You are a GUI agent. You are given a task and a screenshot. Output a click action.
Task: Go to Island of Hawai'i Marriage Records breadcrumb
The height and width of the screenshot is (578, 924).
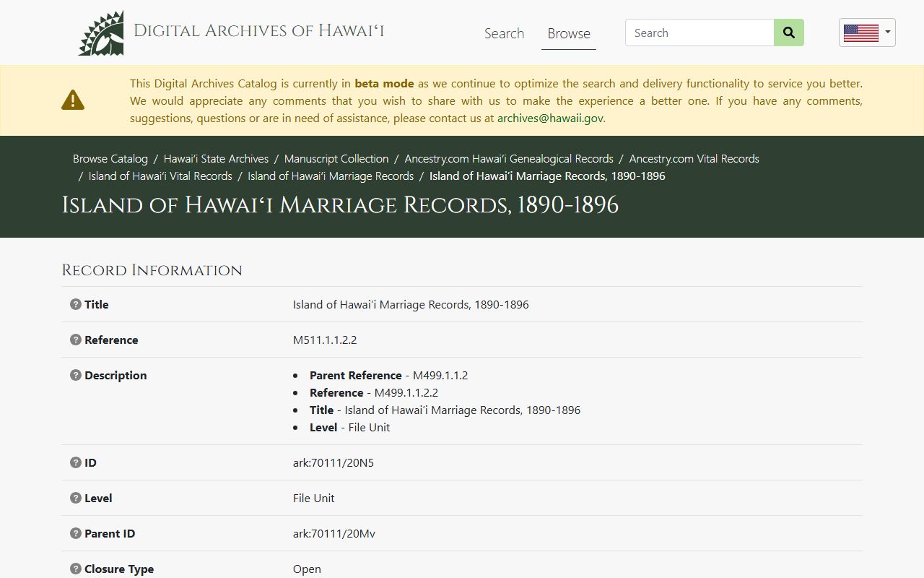331,176
